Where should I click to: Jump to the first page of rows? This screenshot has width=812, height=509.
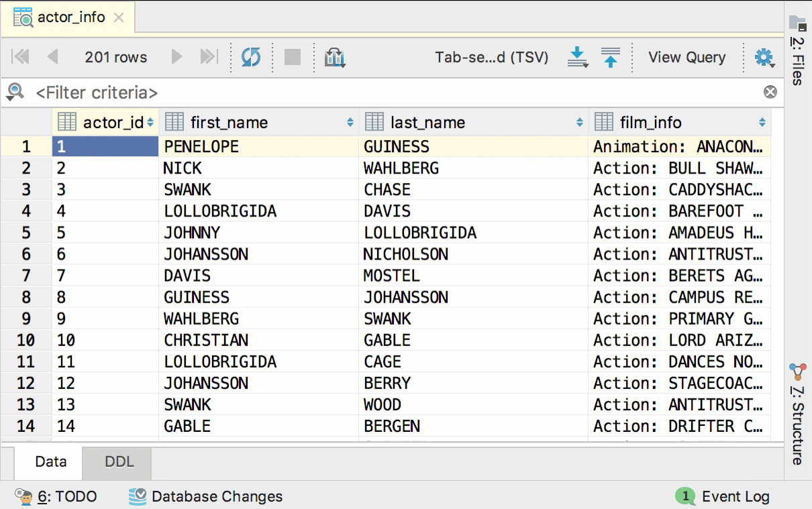(x=20, y=57)
